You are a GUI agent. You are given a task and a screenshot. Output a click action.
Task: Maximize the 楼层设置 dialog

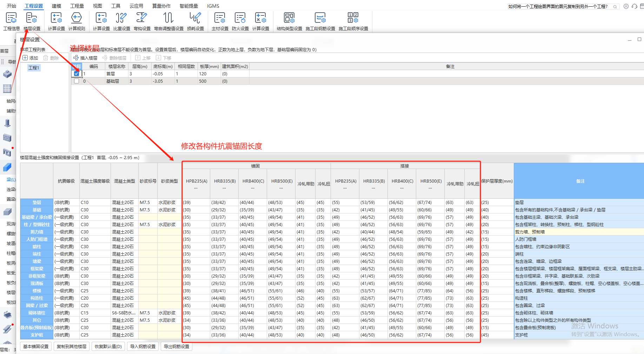[639, 39]
